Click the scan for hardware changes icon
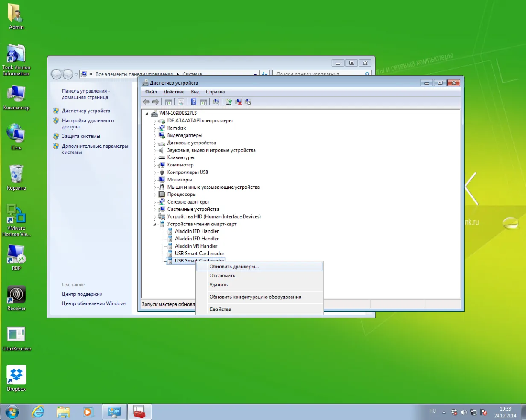The width and height of the screenshot is (526, 420). 216,102
